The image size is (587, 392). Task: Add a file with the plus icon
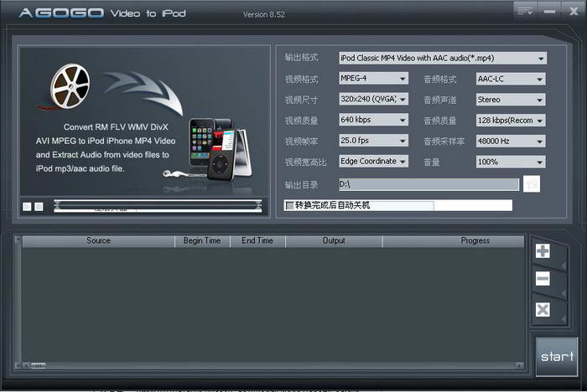(x=543, y=250)
